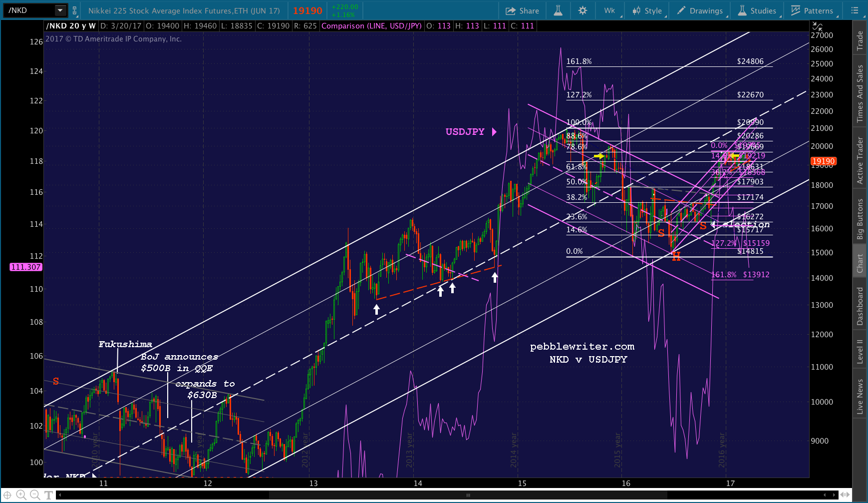Click the price-axis auto-scale icon above 27000
The width and height of the screenshot is (868, 503).
(817, 25)
